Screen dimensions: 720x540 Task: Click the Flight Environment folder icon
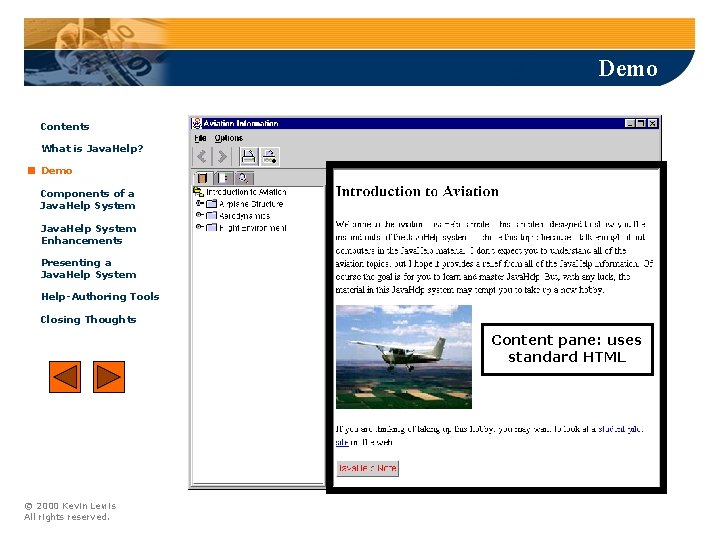(x=211, y=228)
